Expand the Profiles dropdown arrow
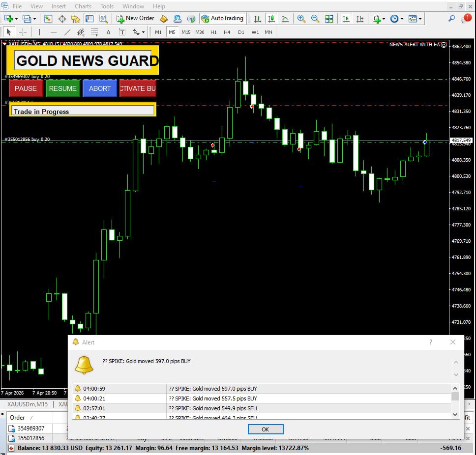The image size is (476, 455). [x=34, y=19]
